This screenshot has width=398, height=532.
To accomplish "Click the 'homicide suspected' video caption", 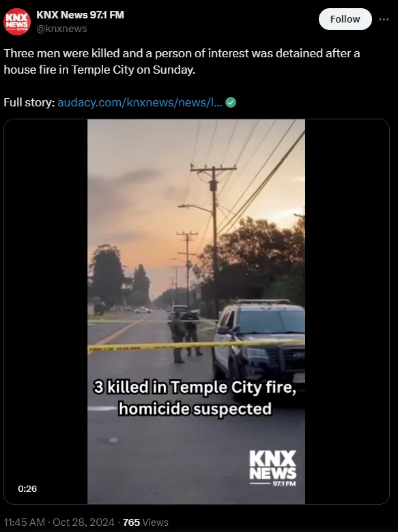I will tap(195, 409).
